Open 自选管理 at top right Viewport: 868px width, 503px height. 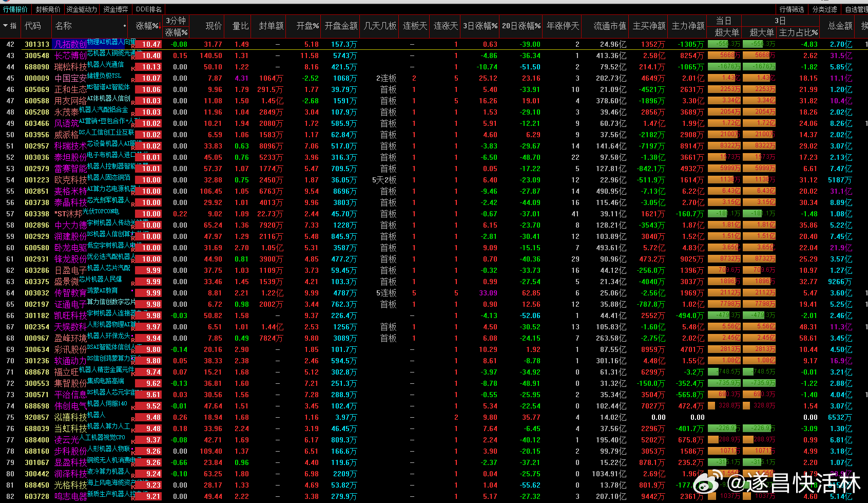coord(856,9)
